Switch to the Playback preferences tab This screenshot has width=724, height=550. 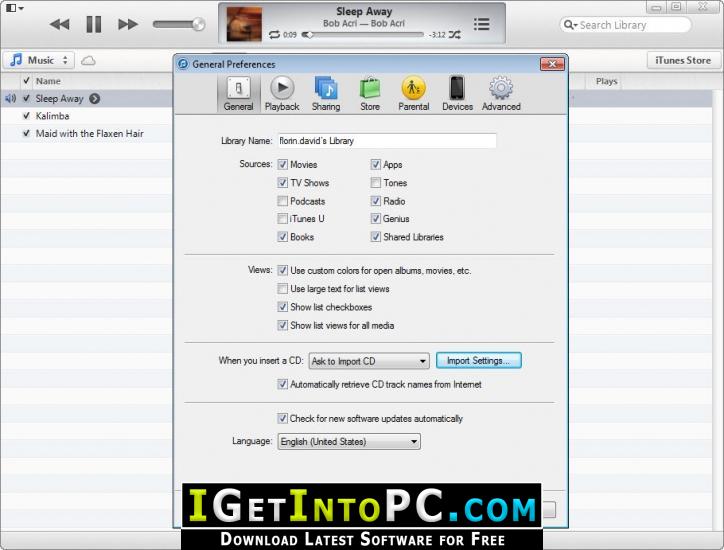coord(282,94)
